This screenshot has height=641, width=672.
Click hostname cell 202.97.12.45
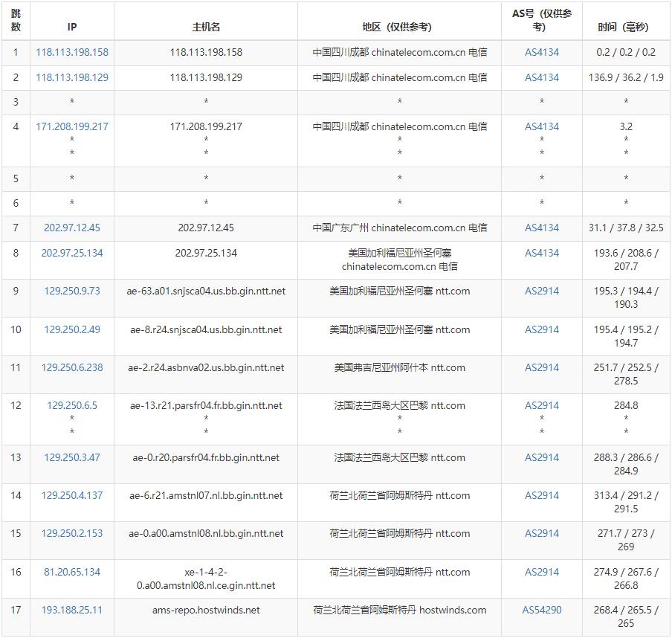(206, 228)
